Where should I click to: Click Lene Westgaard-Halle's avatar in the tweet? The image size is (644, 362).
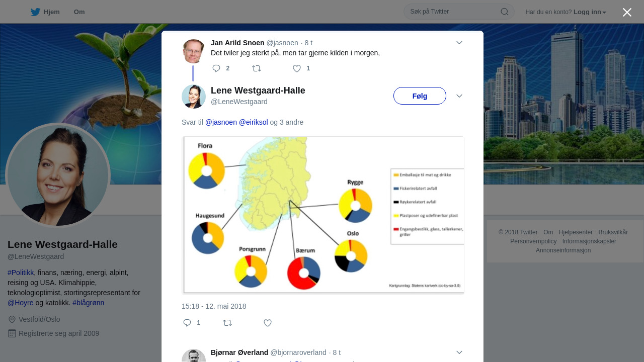[x=194, y=97]
